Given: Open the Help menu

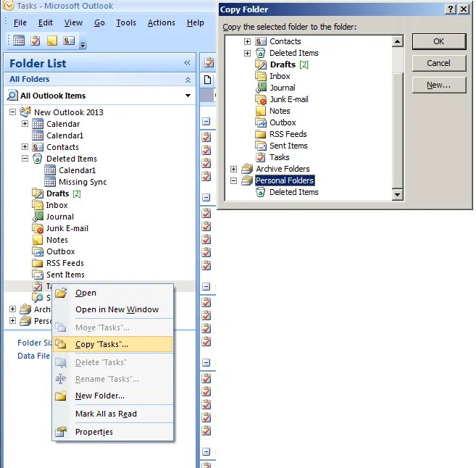Looking at the screenshot, I should pyautogui.click(x=195, y=22).
